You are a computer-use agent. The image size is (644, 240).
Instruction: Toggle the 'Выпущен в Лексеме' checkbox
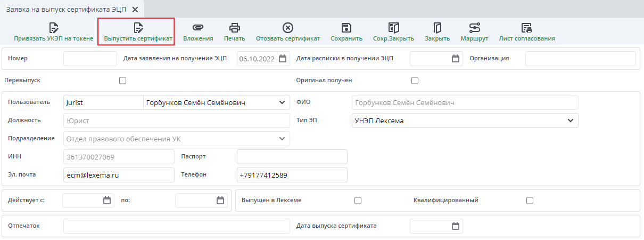(358, 201)
